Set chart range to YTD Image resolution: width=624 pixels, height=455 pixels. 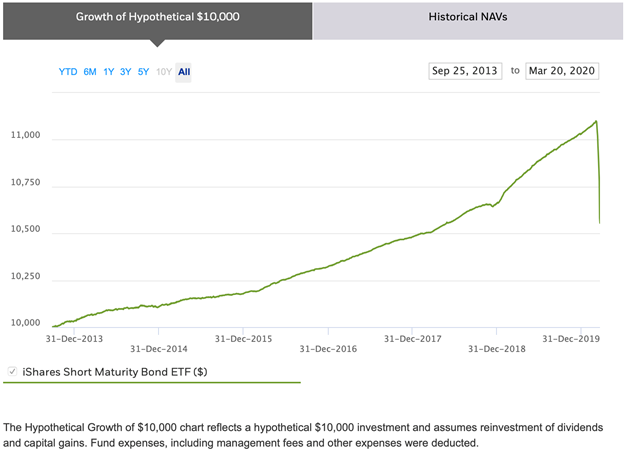pos(68,72)
